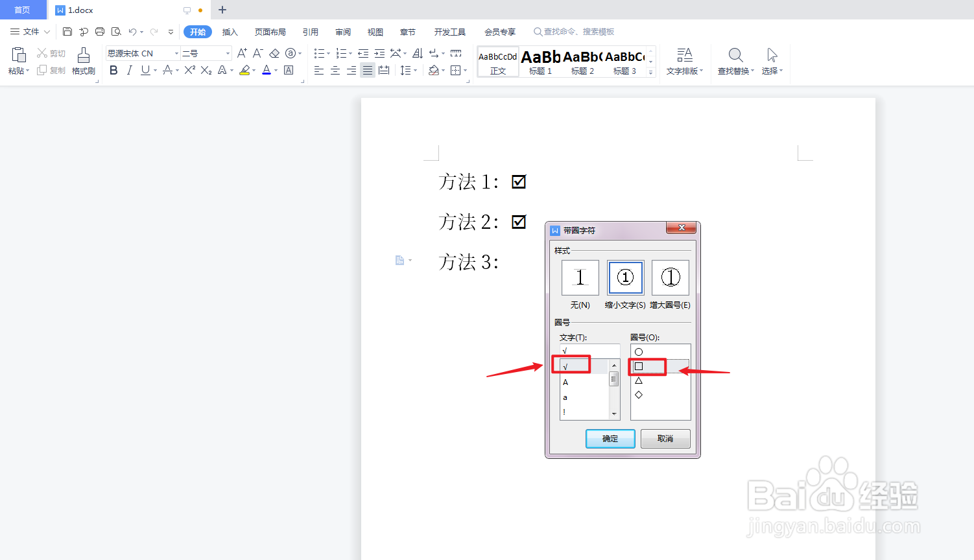
Task: Click the highlight color marker swatch
Action: (244, 70)
